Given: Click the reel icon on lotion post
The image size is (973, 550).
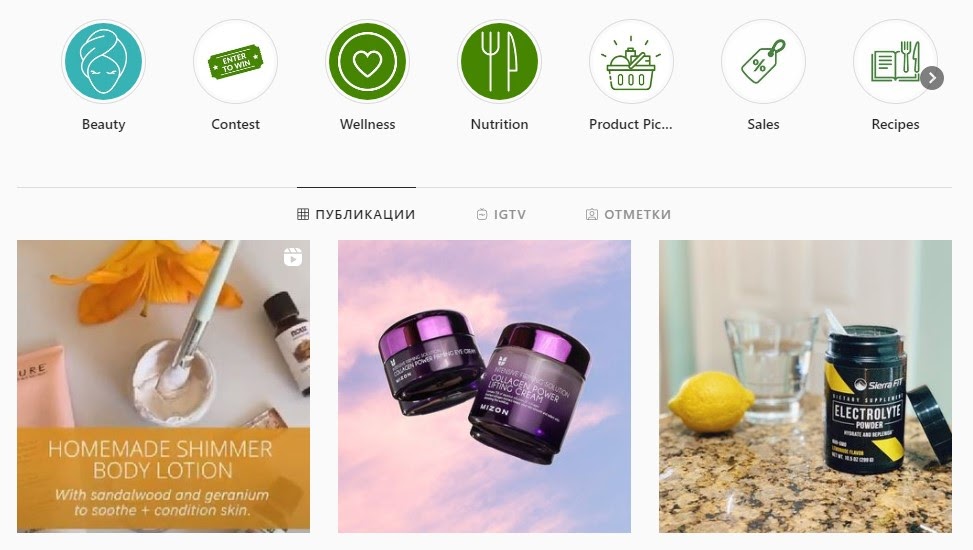Looking at the screenshot, I should pyautogui.click(x=293, y=257).
